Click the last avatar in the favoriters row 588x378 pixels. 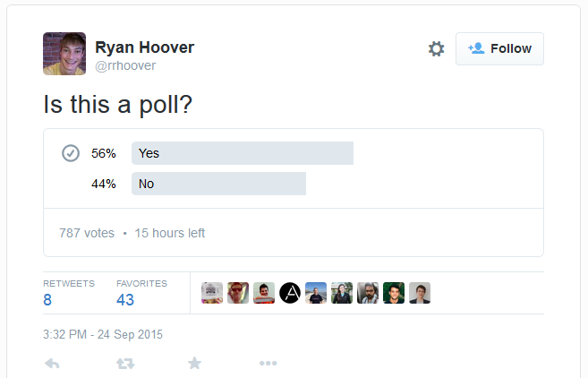(420, 293)
